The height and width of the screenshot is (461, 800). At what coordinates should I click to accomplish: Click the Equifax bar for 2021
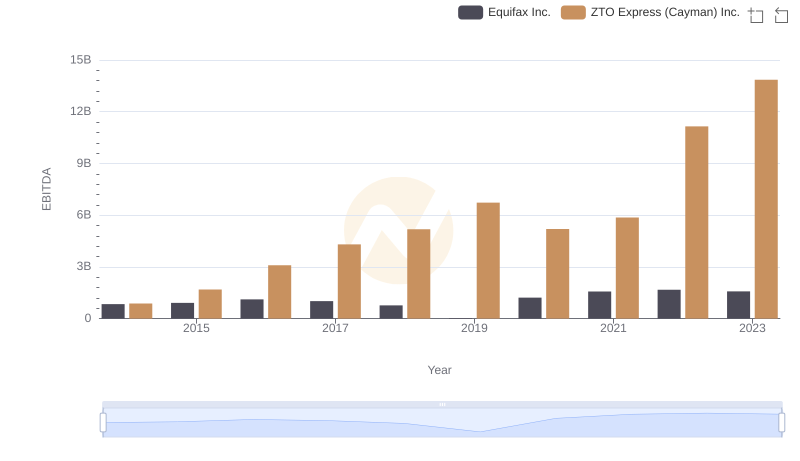point(599,305)
